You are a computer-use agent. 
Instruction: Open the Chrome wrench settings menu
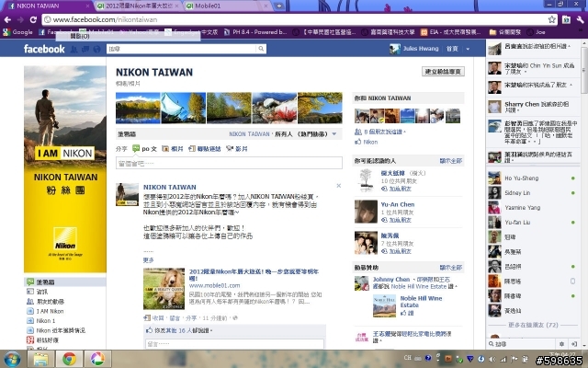click(580, 19)
